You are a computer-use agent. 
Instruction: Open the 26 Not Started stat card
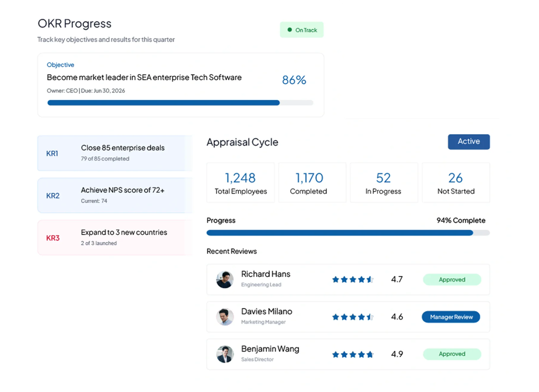coord(456,183)
